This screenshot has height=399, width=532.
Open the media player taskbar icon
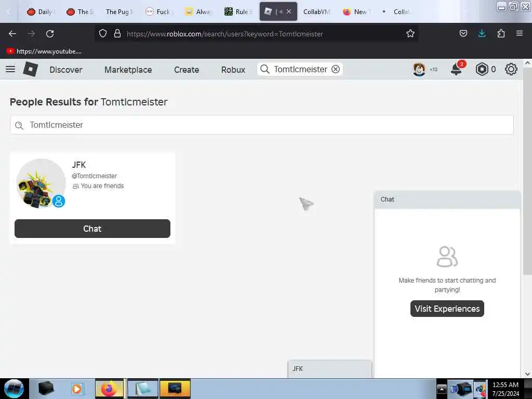(77, 389)
